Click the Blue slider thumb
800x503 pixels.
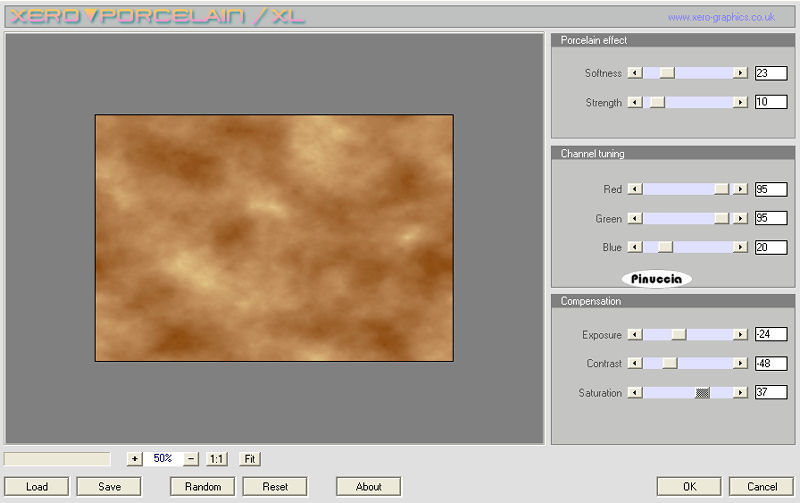(x=665, y=247)
